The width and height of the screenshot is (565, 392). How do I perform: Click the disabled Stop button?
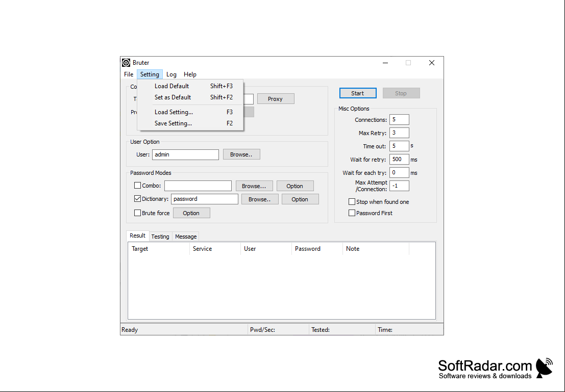(x=401, y=93)
